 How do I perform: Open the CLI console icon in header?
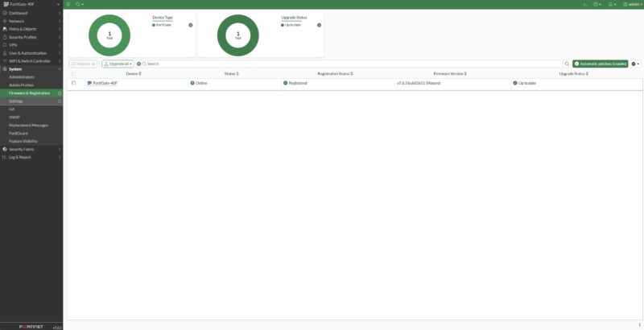pos(585,4)
